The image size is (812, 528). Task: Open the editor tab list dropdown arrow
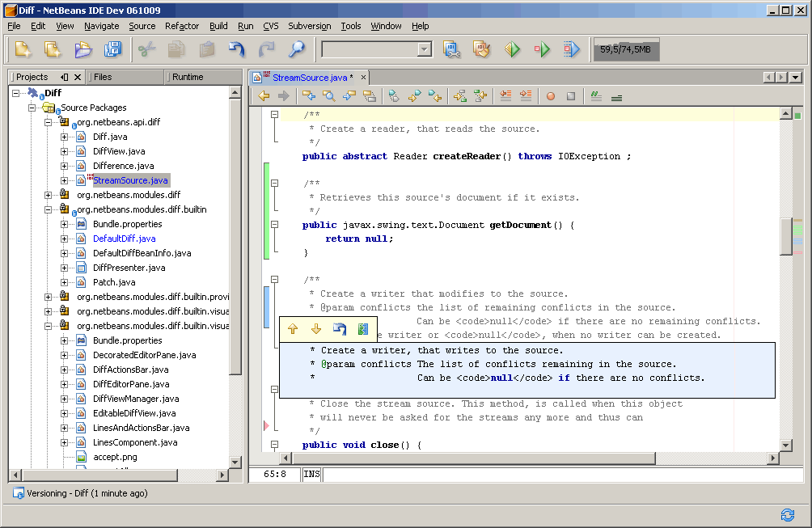click(796, 77)
